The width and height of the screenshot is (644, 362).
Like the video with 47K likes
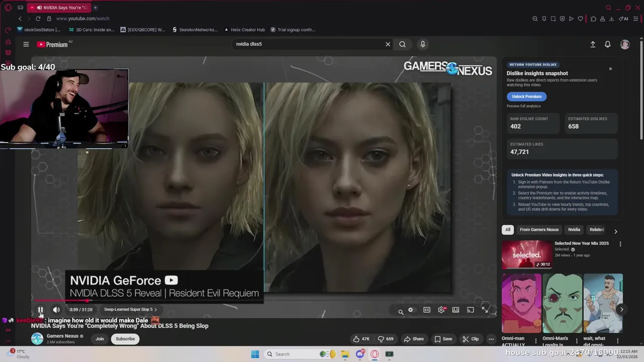click(x=361, y=339)
